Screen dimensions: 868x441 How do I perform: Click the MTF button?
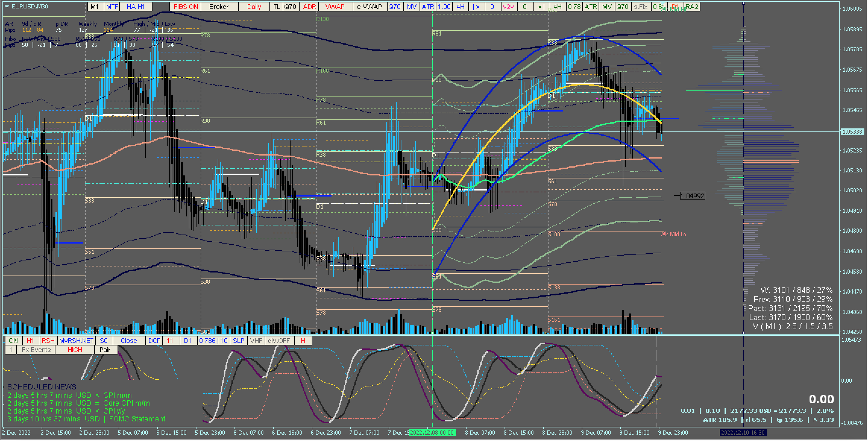point(112,7)
